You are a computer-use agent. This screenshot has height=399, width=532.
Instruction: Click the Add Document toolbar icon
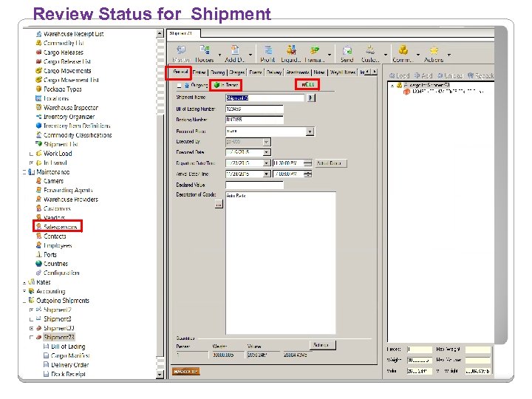[234, 53]
